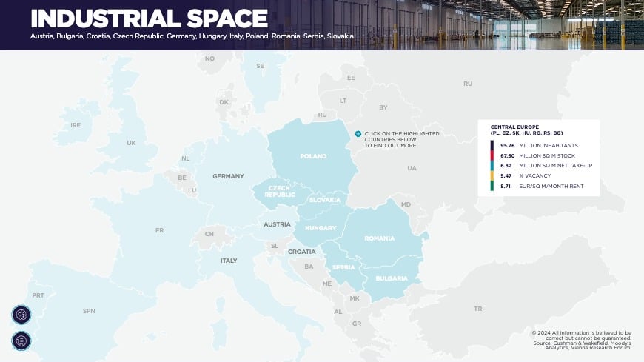The image size is (644, 362).
Task: Click the UK map label
Action: coord(132,143)
